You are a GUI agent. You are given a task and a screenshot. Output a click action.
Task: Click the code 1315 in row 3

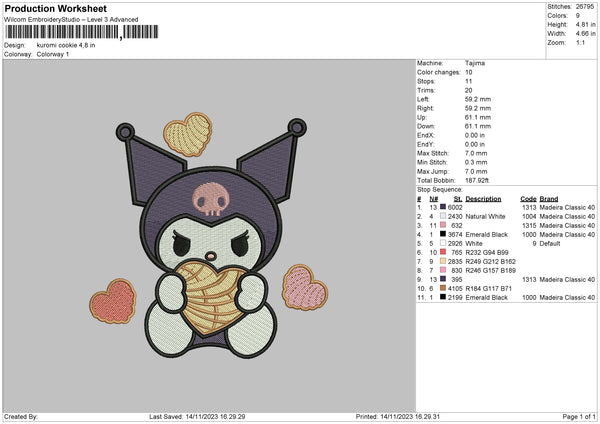click(x=529, y=226)
